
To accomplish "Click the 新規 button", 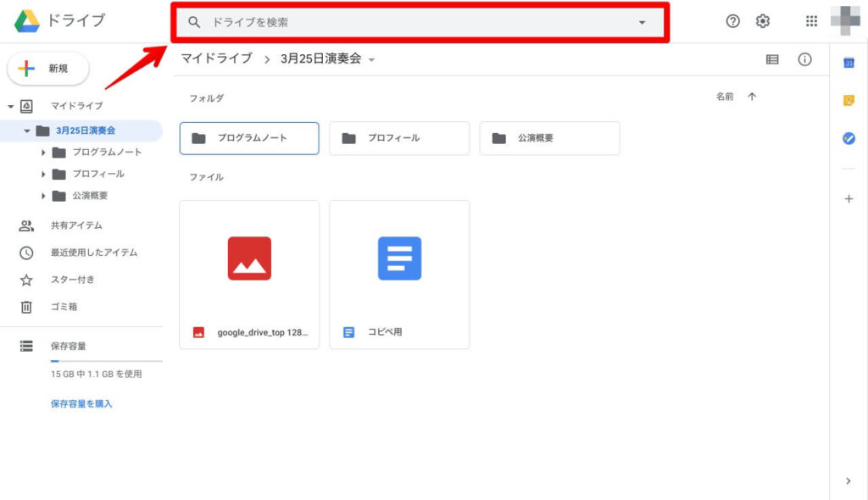I will click(x=48, y=69).
